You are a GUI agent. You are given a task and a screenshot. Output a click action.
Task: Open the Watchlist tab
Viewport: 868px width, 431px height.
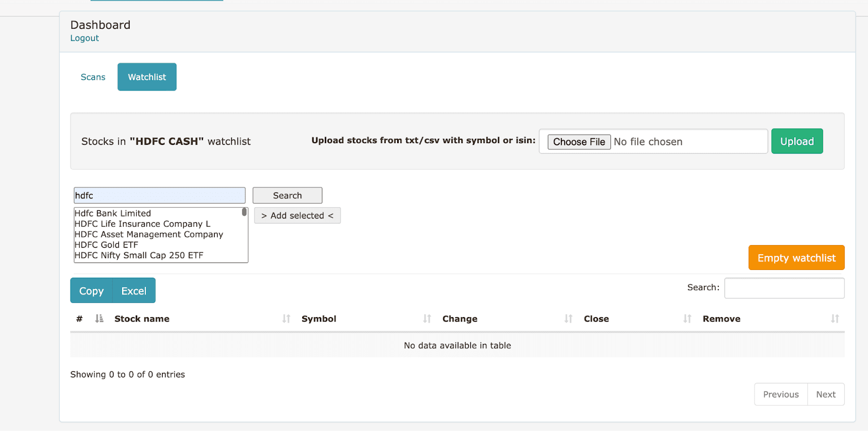pos(147,77)
